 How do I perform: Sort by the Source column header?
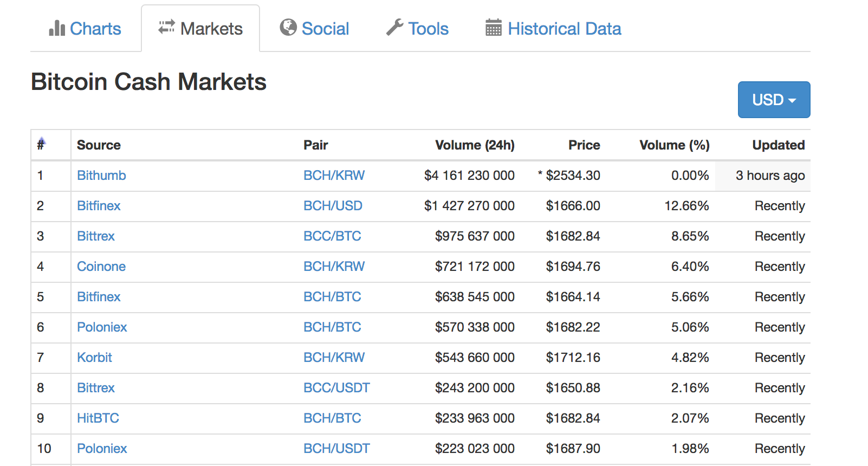[99, 145]
